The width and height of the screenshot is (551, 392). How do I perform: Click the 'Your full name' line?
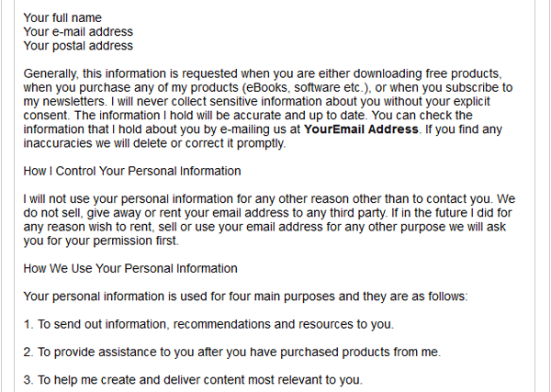point(62,17)
